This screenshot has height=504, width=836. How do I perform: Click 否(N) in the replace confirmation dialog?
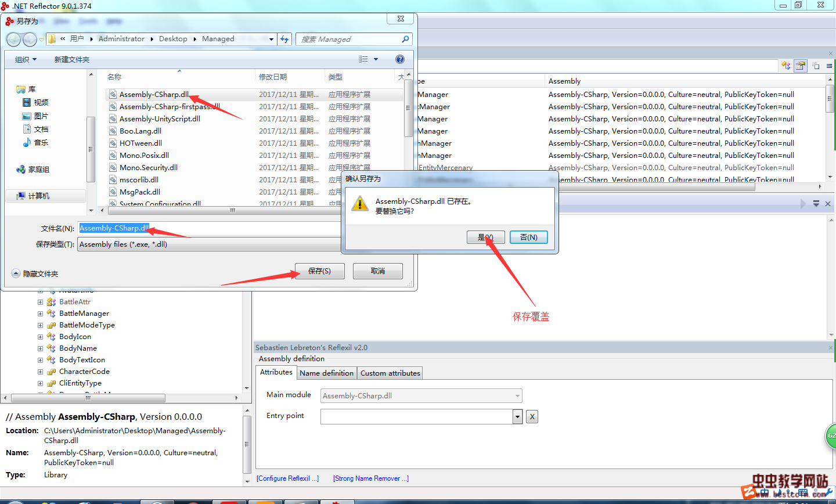tap(528, 237)
